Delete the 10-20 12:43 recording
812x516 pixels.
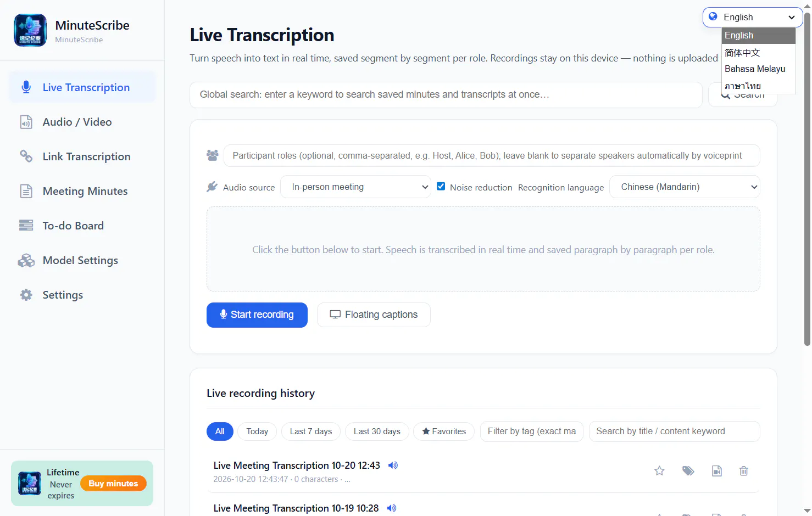tap(744, 471)
